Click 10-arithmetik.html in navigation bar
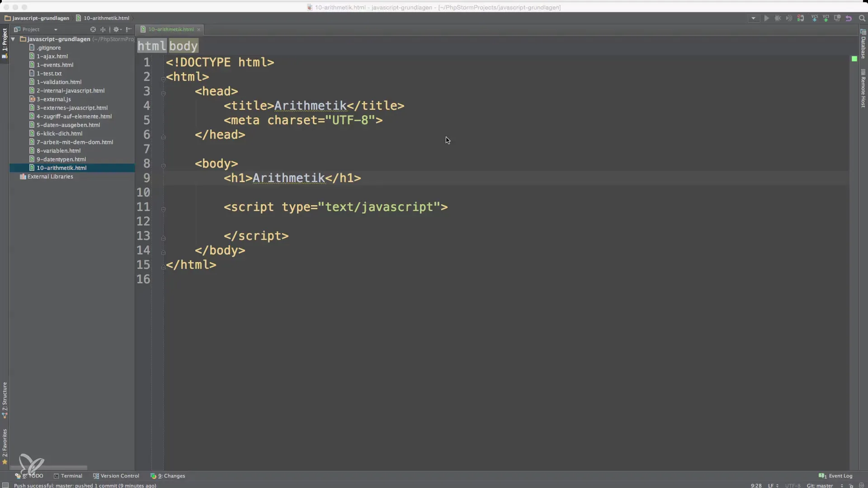The image size is (868, 488). click(106, 18)
